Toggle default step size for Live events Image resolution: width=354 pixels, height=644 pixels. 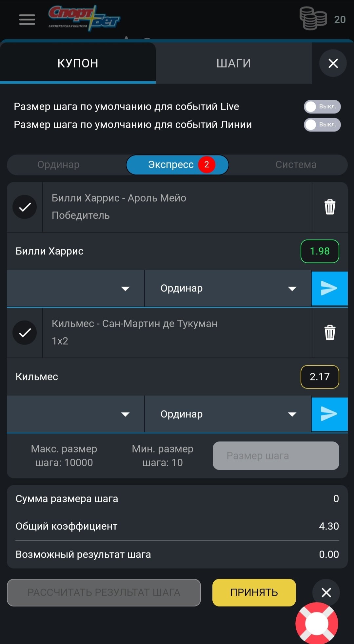(322, 107)
